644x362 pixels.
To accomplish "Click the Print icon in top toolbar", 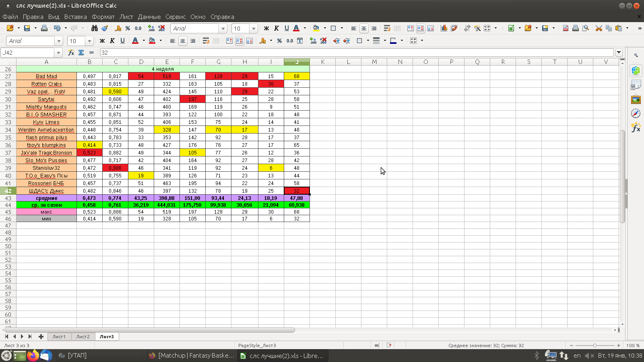I will tap(44, 28).
